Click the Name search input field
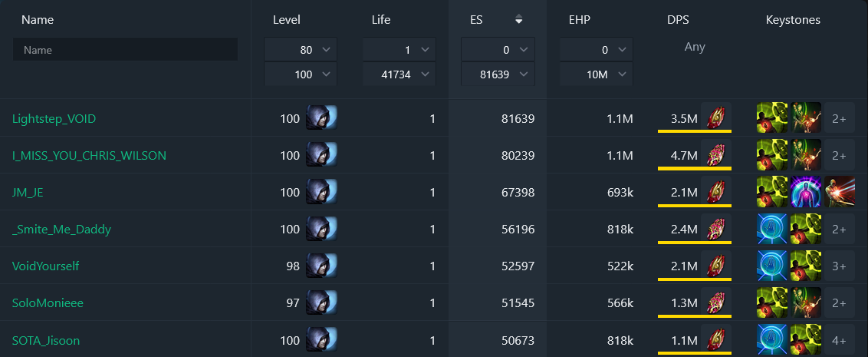 click(x=125, y=50)
